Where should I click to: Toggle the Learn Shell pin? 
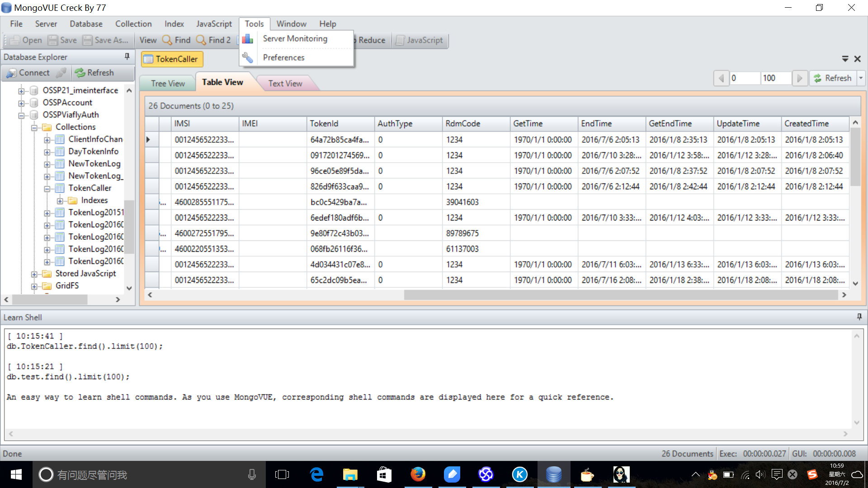tap(859, 317)
